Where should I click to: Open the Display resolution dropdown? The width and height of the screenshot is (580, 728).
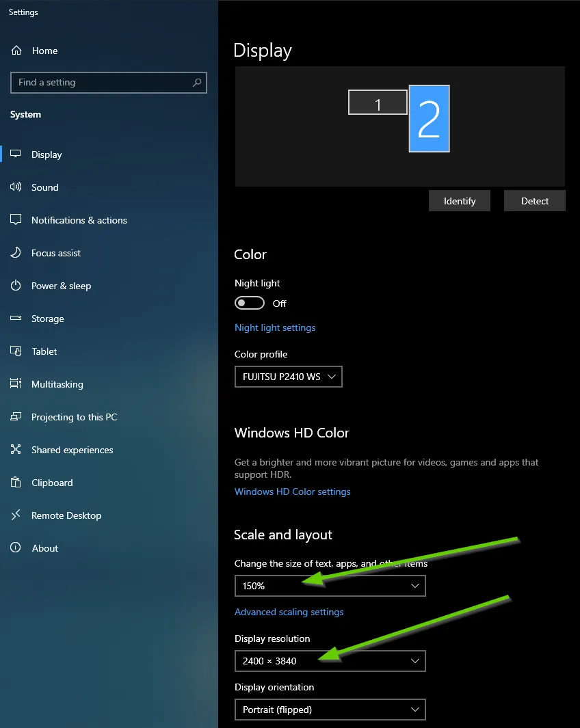330,661
